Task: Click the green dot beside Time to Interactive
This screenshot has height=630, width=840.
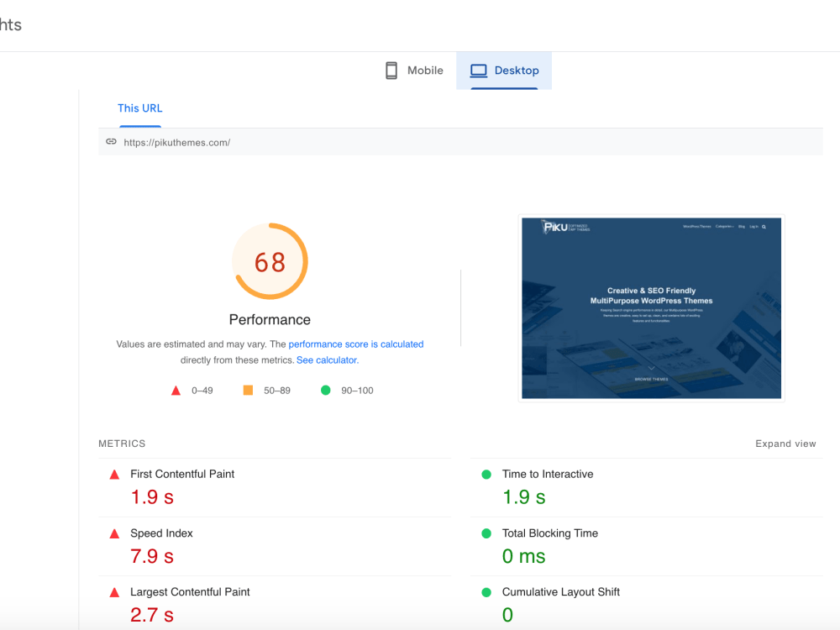Action: 486,474
